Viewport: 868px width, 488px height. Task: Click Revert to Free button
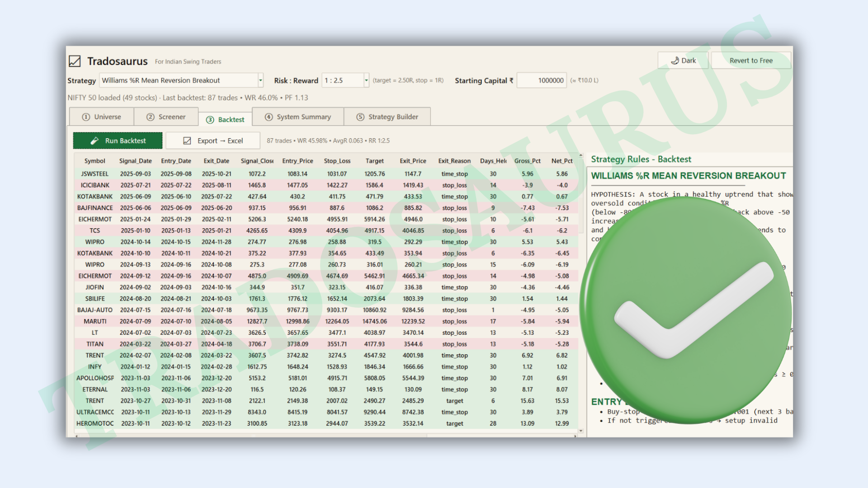tap(751, 61)
